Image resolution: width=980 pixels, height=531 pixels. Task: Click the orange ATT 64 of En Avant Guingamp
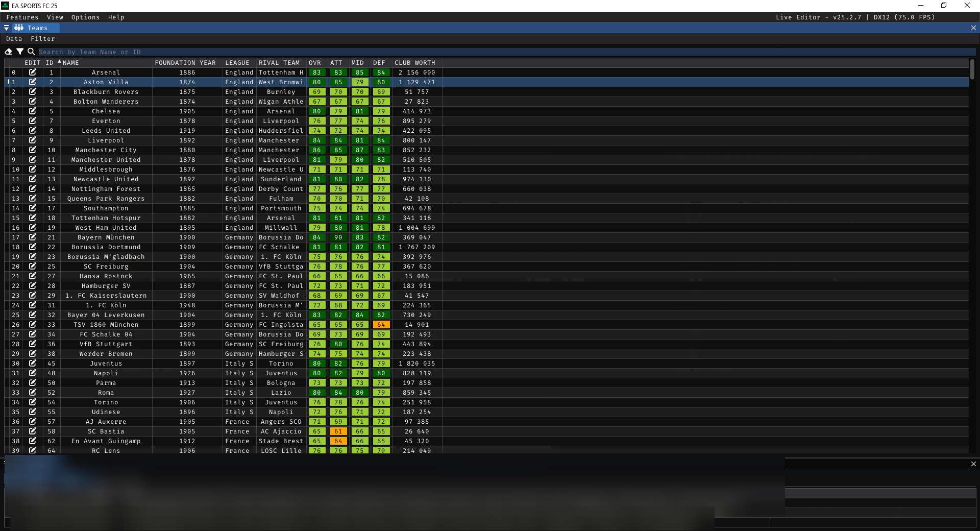338,441
